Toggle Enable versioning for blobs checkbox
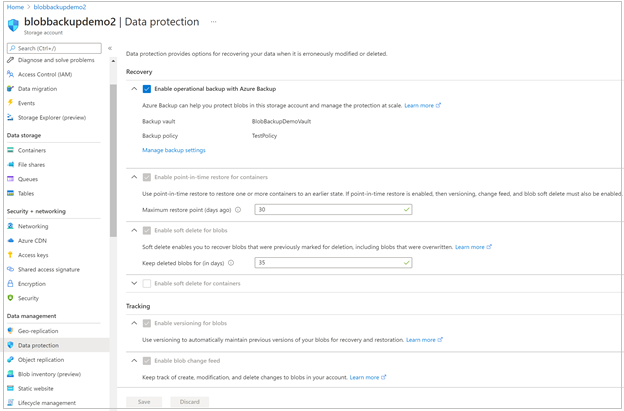 [x=147, y=323]
